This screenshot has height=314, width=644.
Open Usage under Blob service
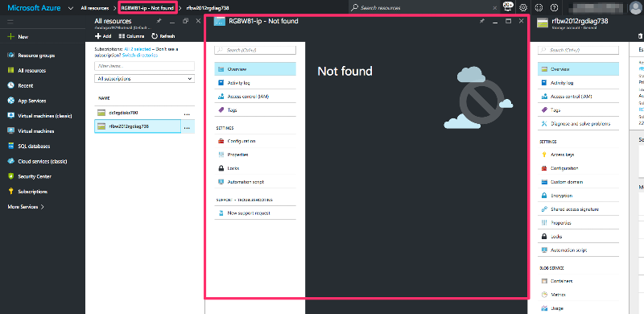[x=578, y=308]
